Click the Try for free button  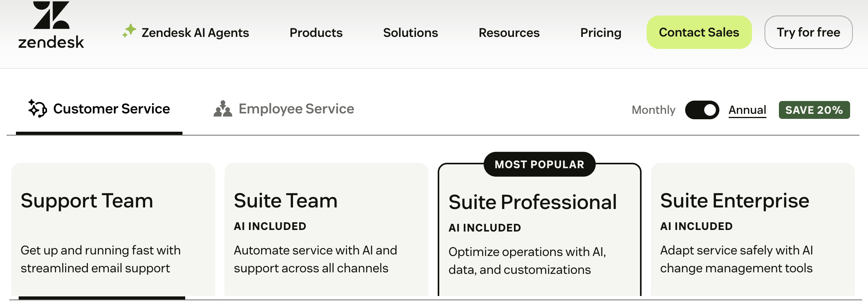808,32
